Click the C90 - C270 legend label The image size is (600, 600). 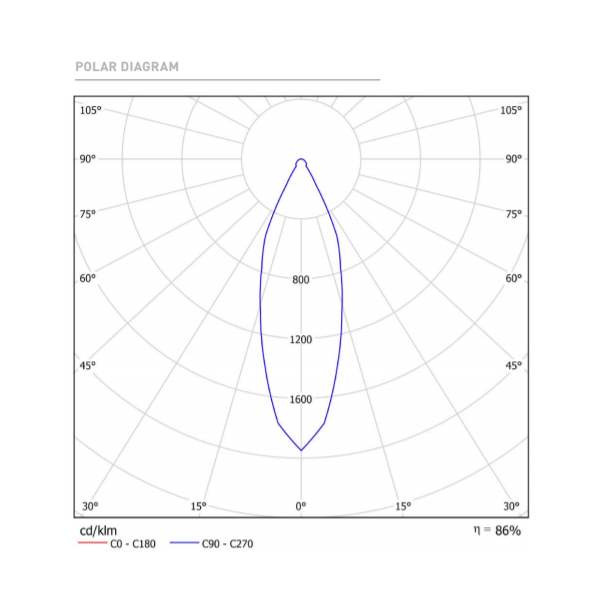pyautogui.click(x=227, y=544)
